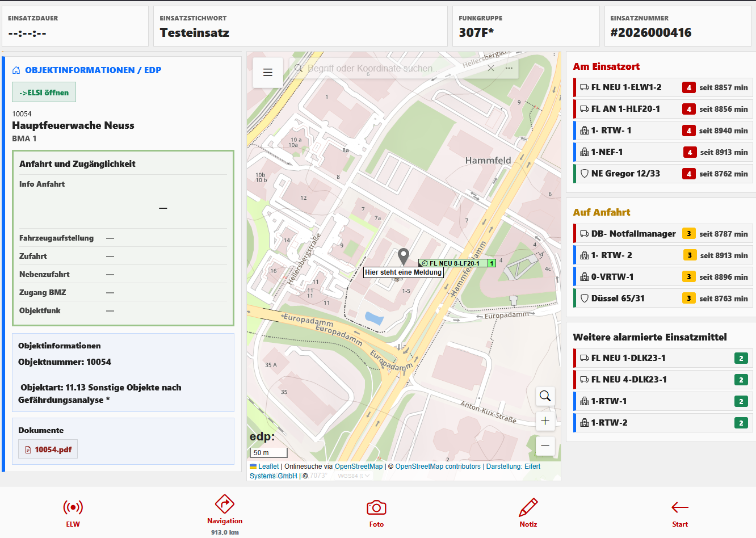
Task: Click the ->ELSI öffnen button
Action: 44,93
